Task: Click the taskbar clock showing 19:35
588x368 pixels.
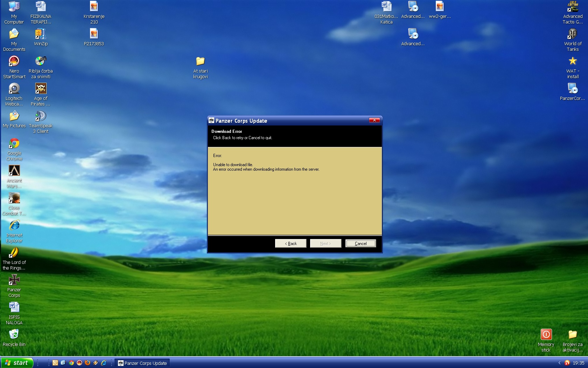Action: point(578,363)
